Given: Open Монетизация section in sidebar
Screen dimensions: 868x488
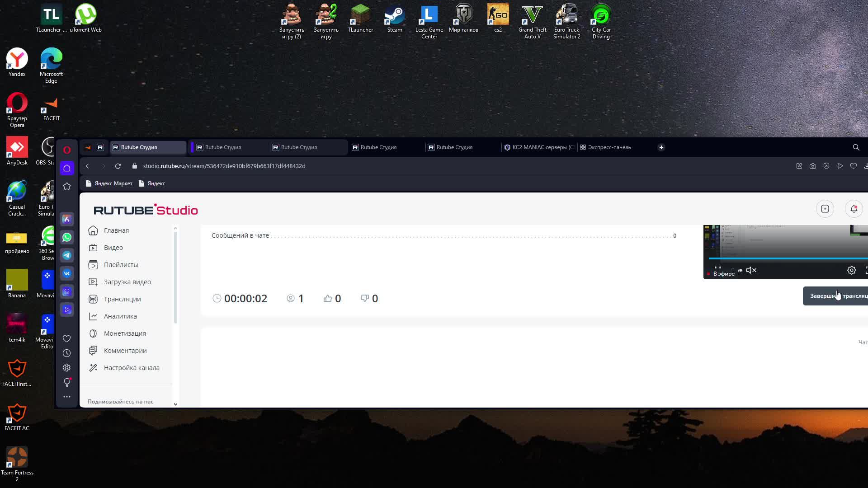Looking at the screenshot, I should 125,333.
